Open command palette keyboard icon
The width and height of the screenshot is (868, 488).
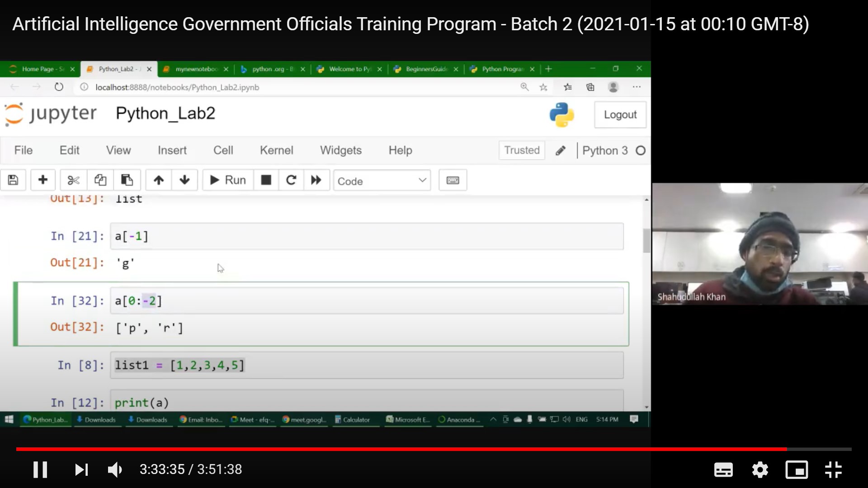point(453,180)
